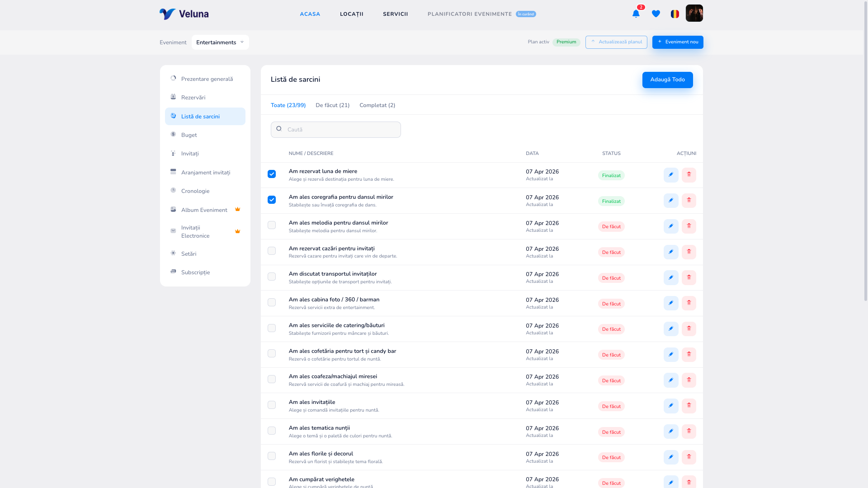Click the Veluna logo
This screenshot has width=868, height=488.
184,14
